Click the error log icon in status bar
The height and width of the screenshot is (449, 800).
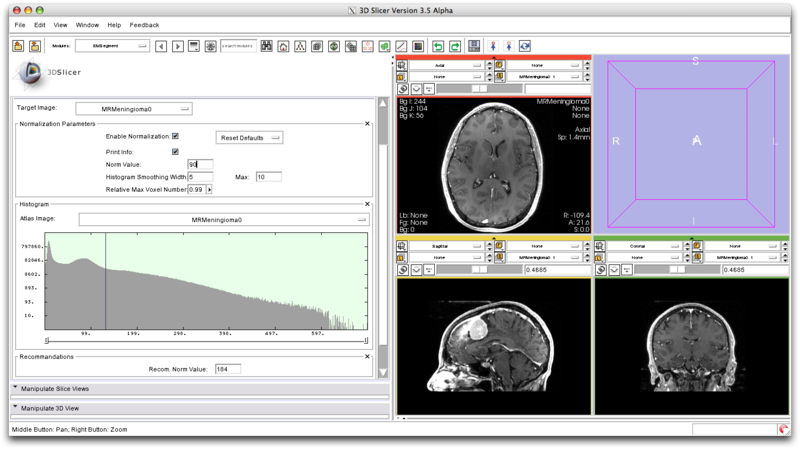[x=783, y=430]
